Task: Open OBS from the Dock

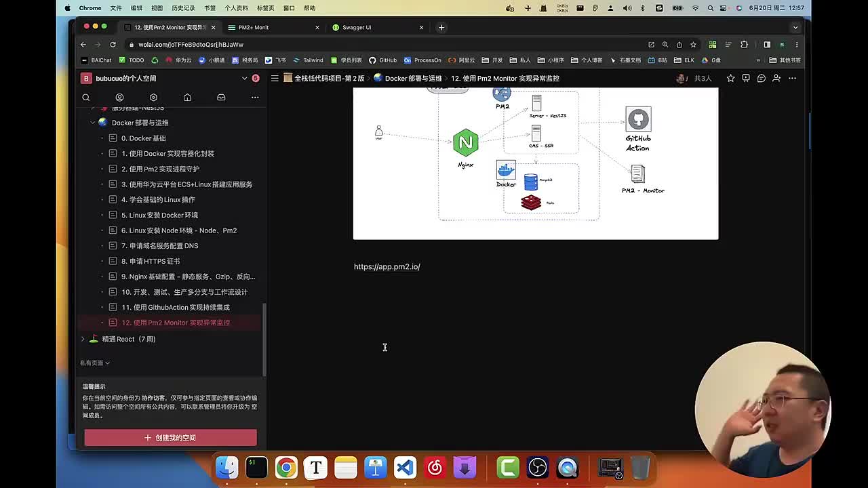Action: coord(538,468)
